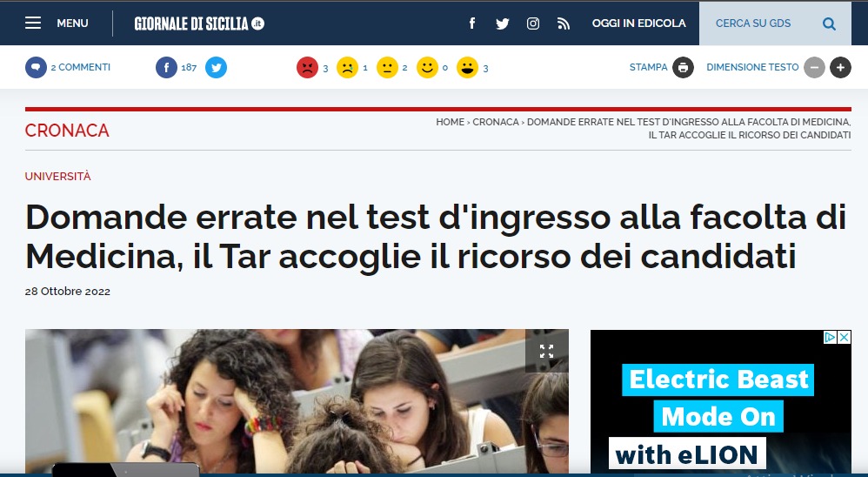Open the Facebook icon in the header
Image resolution: width=868 pixels, height=477 pixels.
click(x=472, y=24)
